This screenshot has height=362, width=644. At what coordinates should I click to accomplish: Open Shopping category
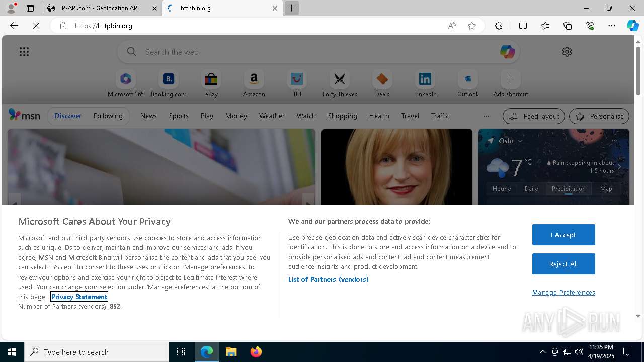coord(342,116)
